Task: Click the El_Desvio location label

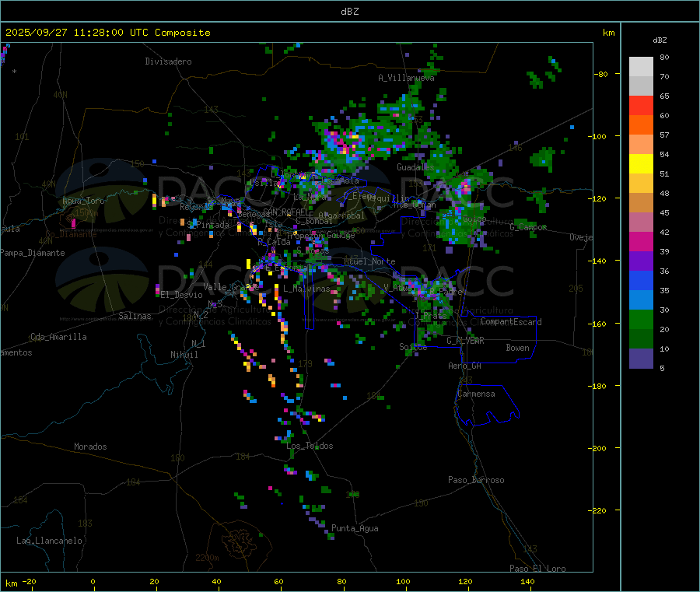Action: [x=181, y=295]
